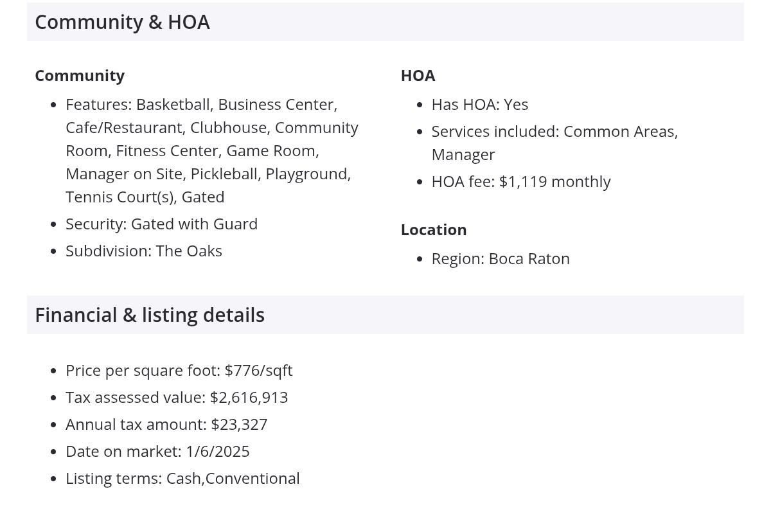Click the Financial & listing details header
771x532 pixels.
click(385, 315)
